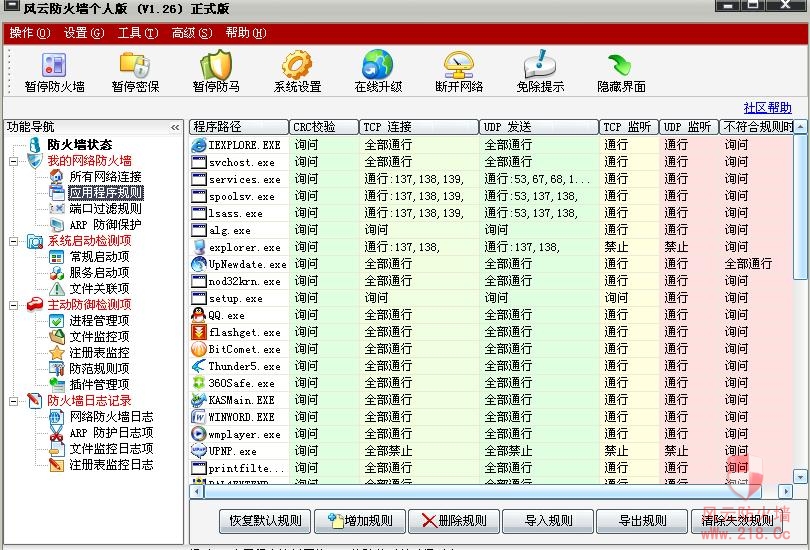
Task: Click the ARP 防护日志项 icon
Action: pyautogui.click(x=57, y=433)
